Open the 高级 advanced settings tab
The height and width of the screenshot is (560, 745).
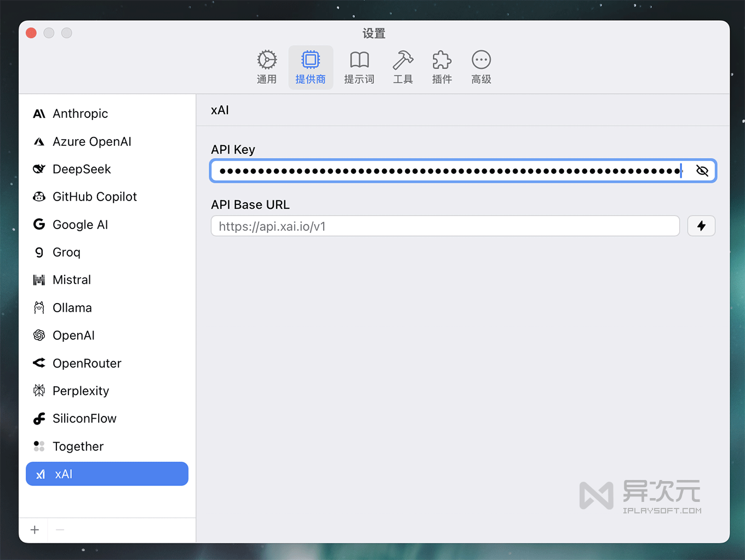[x=481, y=67]
